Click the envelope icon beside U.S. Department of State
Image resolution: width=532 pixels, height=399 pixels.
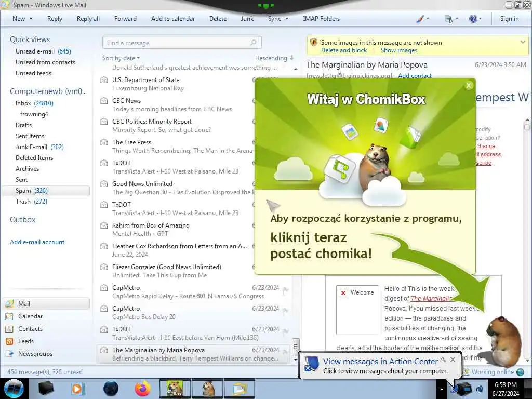click(104, 80)
